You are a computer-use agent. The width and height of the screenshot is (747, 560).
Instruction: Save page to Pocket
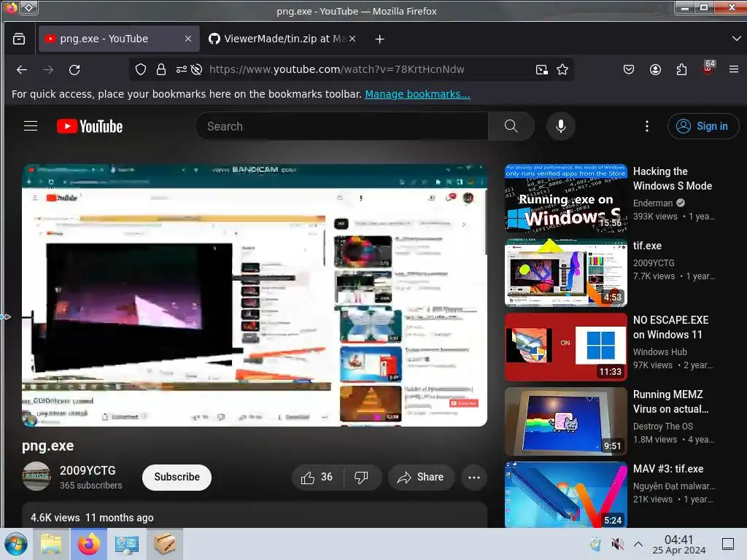click(629, 69)
